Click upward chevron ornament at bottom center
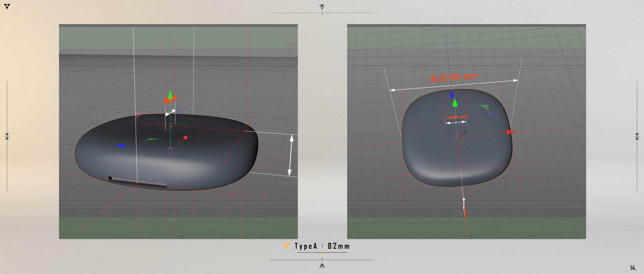 tap(322, 266)
